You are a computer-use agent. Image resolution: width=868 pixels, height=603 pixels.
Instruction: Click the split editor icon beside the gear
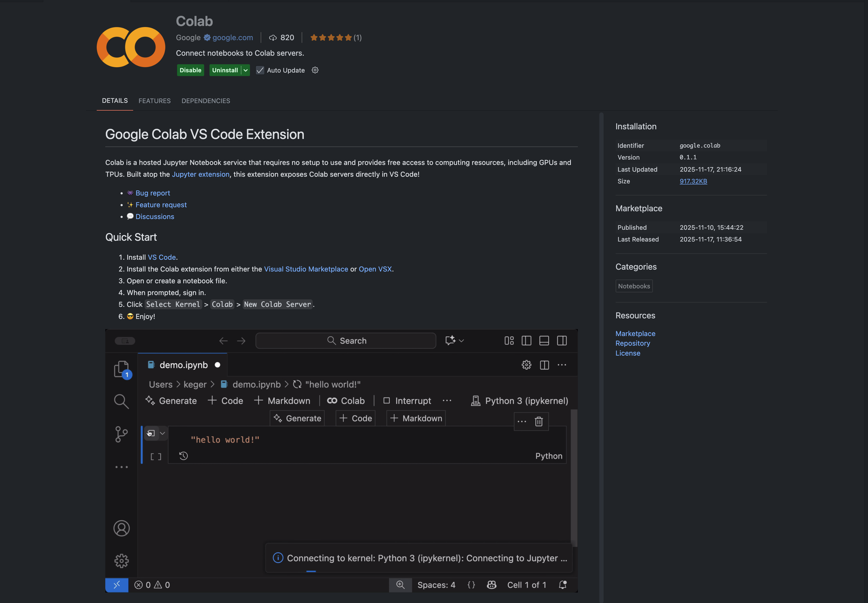coord(544,365)
